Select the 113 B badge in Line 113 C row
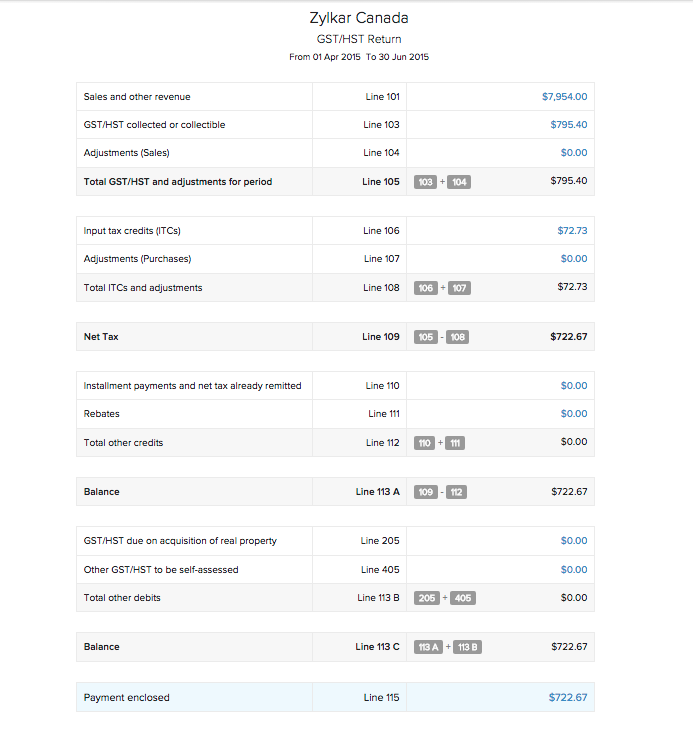 pos(468,647)
